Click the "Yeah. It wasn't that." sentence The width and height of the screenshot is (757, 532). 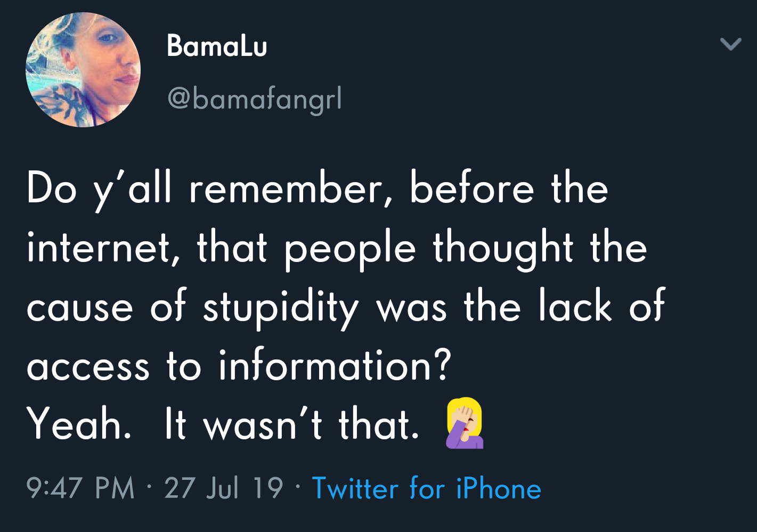[223, 425]
